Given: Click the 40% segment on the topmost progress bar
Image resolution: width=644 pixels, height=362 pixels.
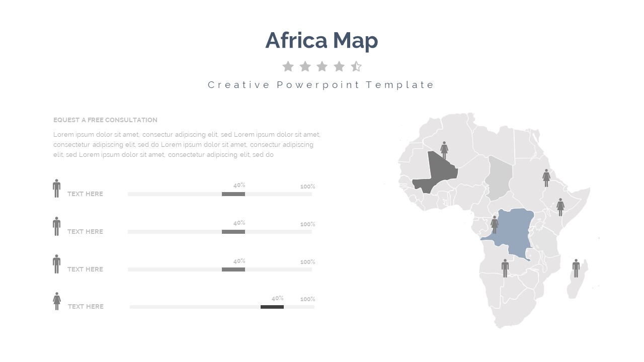Looking at the screenshot, I should click(x=233, y=194).
